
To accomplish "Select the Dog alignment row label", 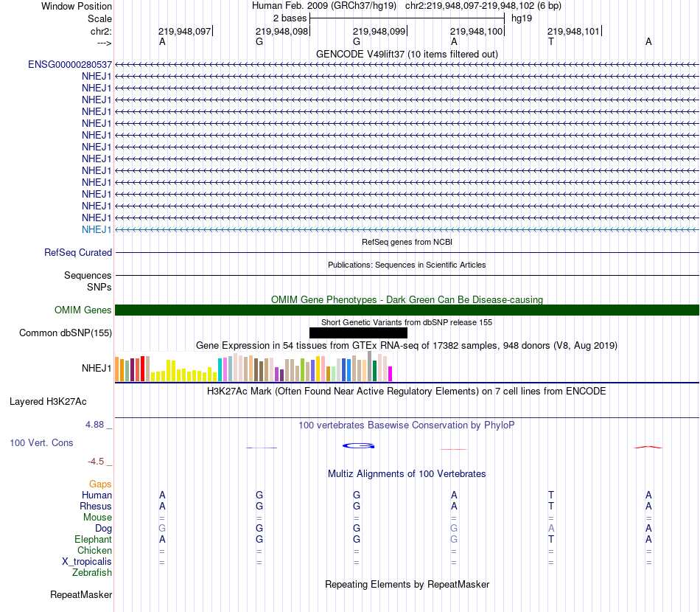I will tap(103, 529).
